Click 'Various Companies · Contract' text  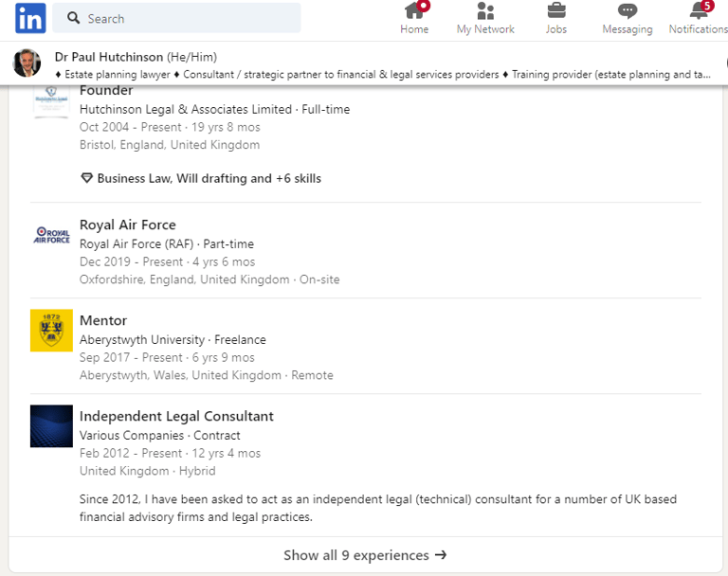point(159,436)
